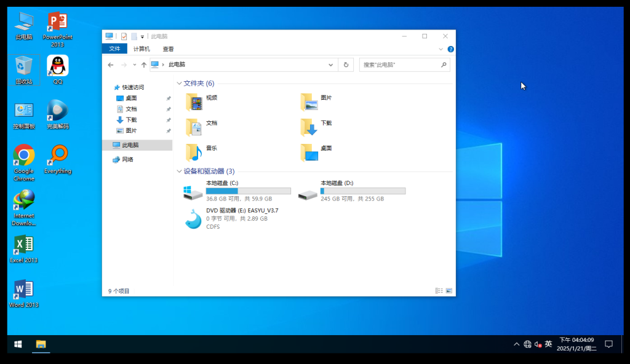Toggle the input language indicator 英 in tray
Viewport: 630px width, 364px height.
(548, 344)
